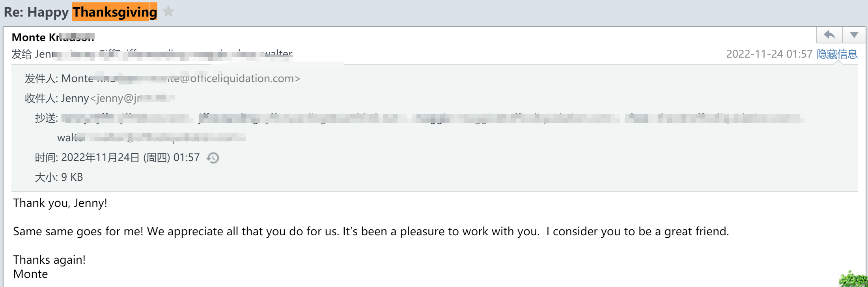Image resolution: width=868 pixels, height=287 pixels.
Task: Open the dropdown arrow beside reply
Action: [x=854, y=35]
